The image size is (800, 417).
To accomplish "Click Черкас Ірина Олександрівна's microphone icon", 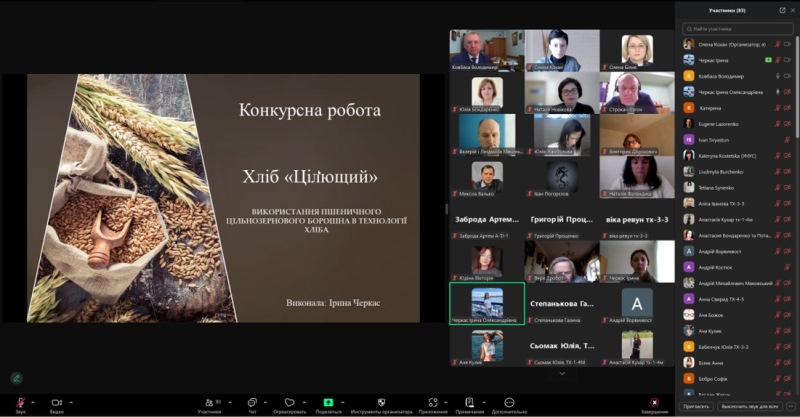I will pyautogui.click(x=778, y=92).
